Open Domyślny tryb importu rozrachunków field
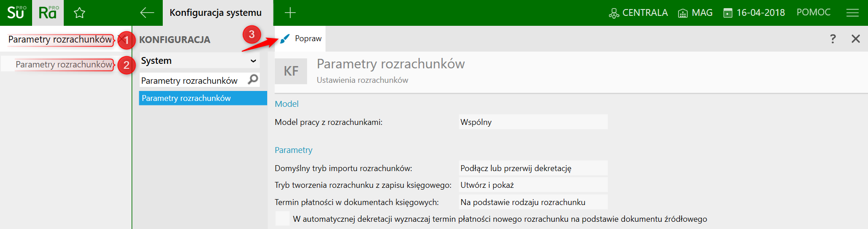The height and width of the screenshot is (229, 868). click(533, 168)
